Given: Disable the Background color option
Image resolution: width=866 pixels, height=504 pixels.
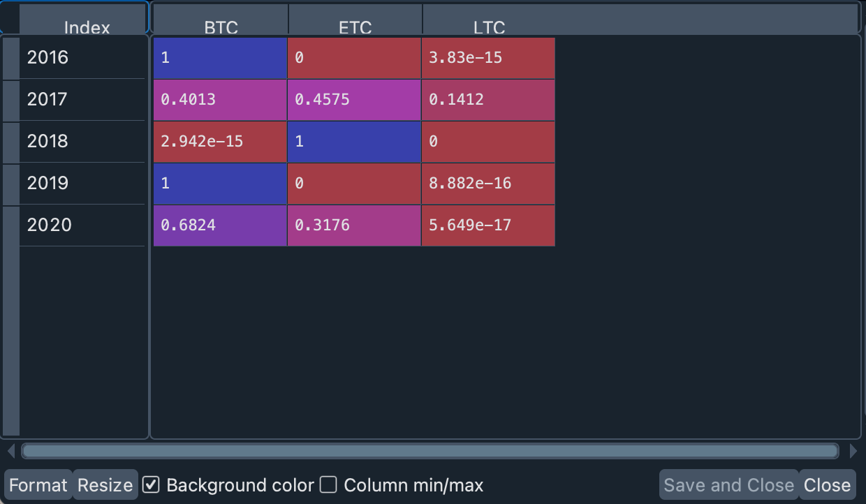Looking at the screenshot, I should point(151,484).
